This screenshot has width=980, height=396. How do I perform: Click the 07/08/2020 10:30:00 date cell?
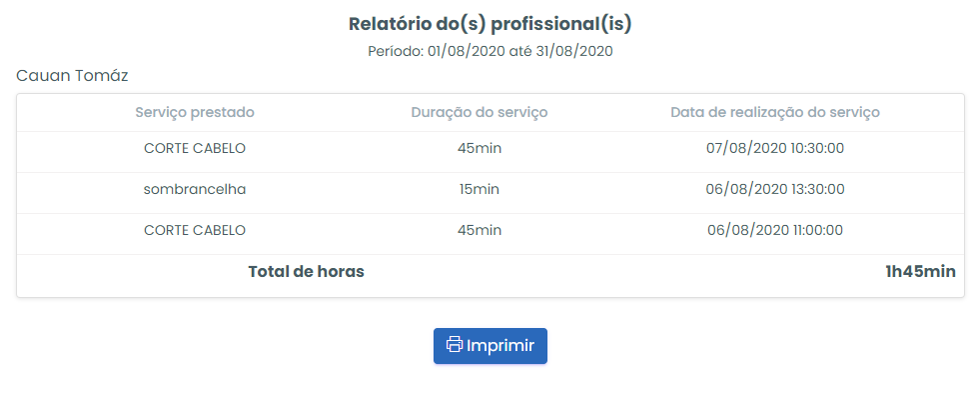point(775,148)
